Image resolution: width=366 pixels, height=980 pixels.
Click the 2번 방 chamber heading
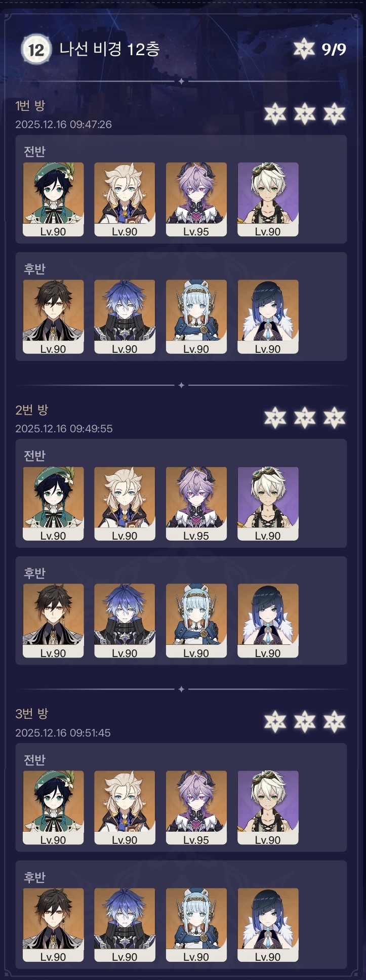(x=32, y=410)
